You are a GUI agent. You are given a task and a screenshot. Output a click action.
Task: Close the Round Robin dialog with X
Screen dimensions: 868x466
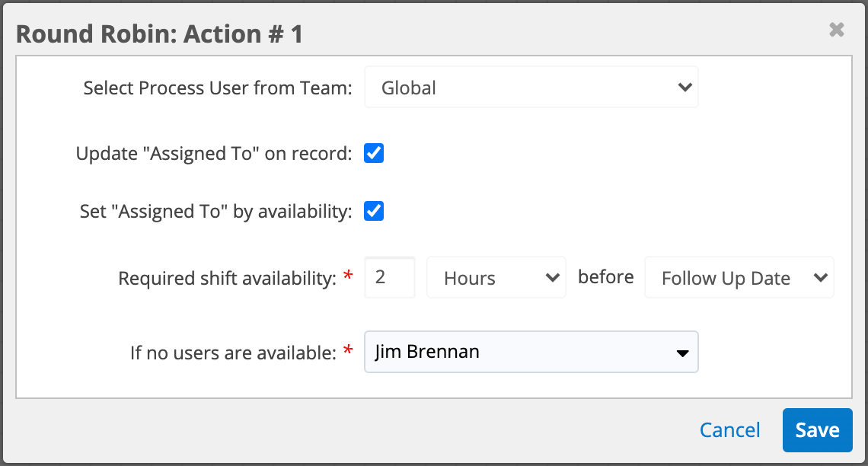click(836, 30)
